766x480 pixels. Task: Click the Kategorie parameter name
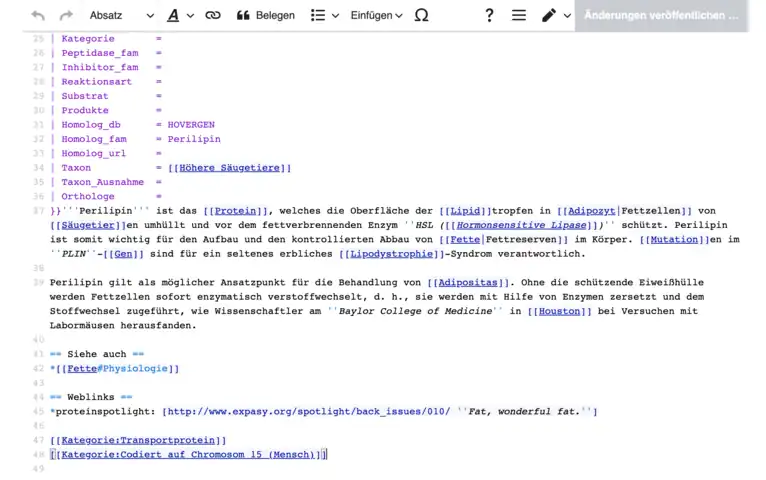tap(88, 39)
